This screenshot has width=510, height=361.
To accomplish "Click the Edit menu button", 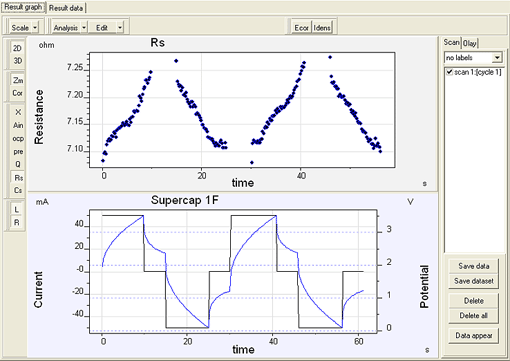I will [x=102, y=28].
